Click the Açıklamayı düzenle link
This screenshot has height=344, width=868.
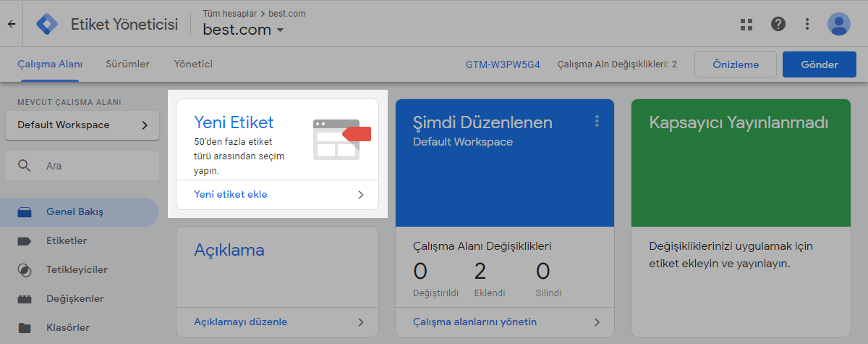click(x=241, y=322)
